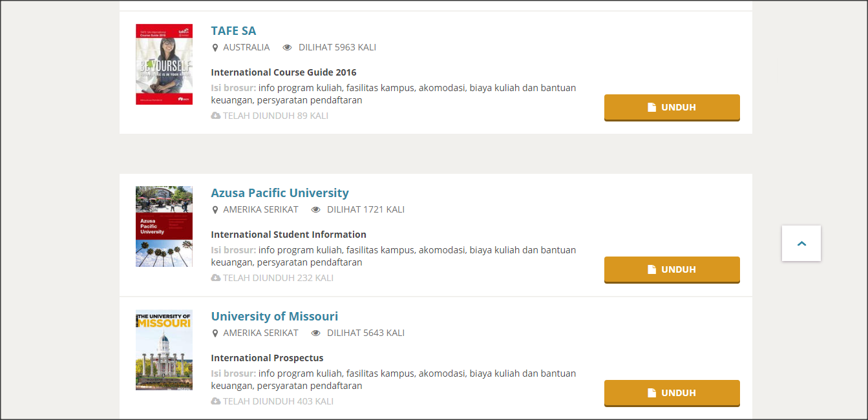Click the eye icon next to DILIHAT 1721 KALI

316,210
